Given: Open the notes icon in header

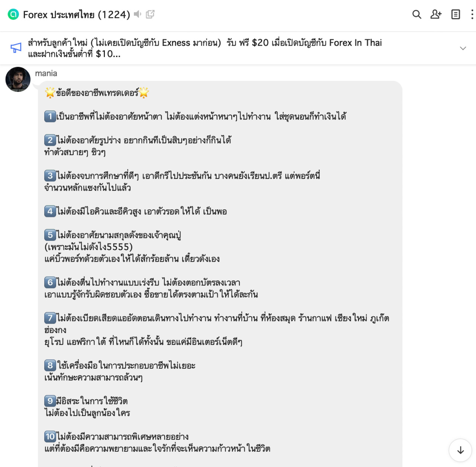Looking at the screenshot, I should coord(456,15).
